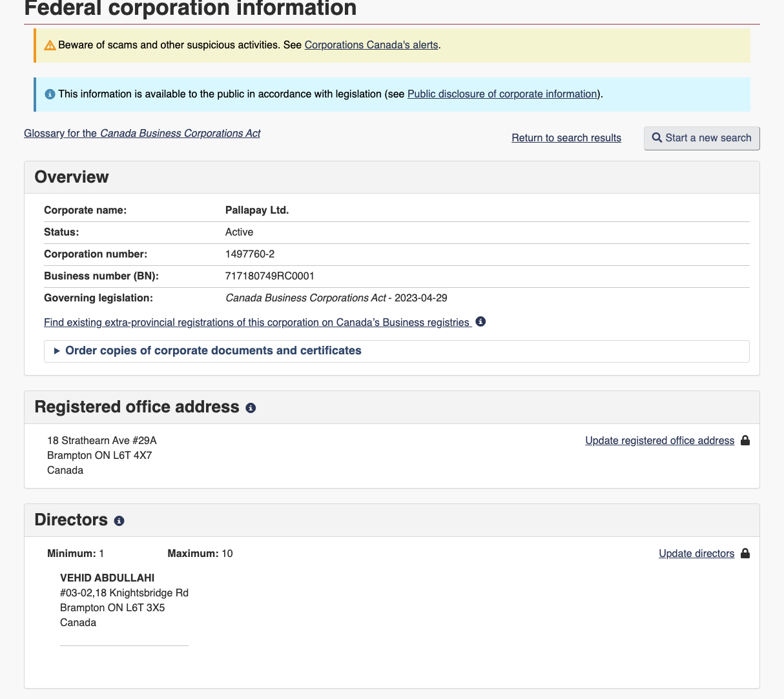784x699 pixels.
Task: Click the Minimum: 1 directors text
Action: [76, 554]
